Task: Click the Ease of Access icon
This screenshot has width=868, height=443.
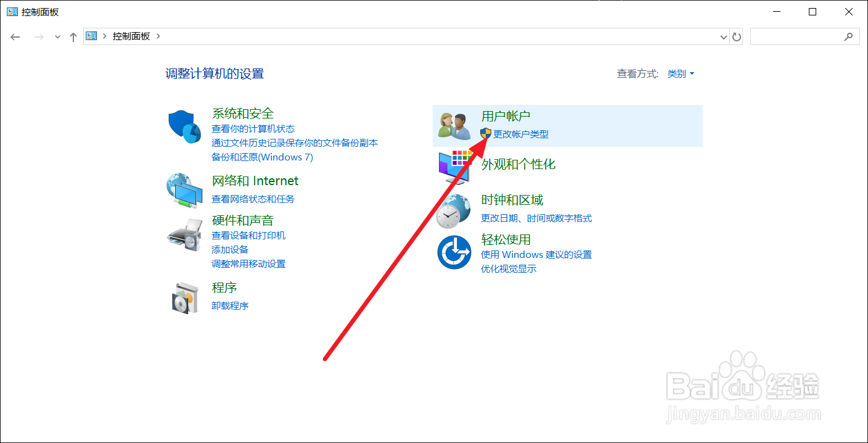Action: pos(454,252)
